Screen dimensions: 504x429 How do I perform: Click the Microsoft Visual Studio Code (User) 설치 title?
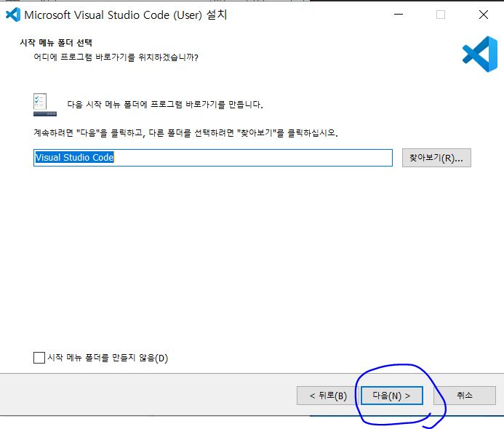point(126,15)
